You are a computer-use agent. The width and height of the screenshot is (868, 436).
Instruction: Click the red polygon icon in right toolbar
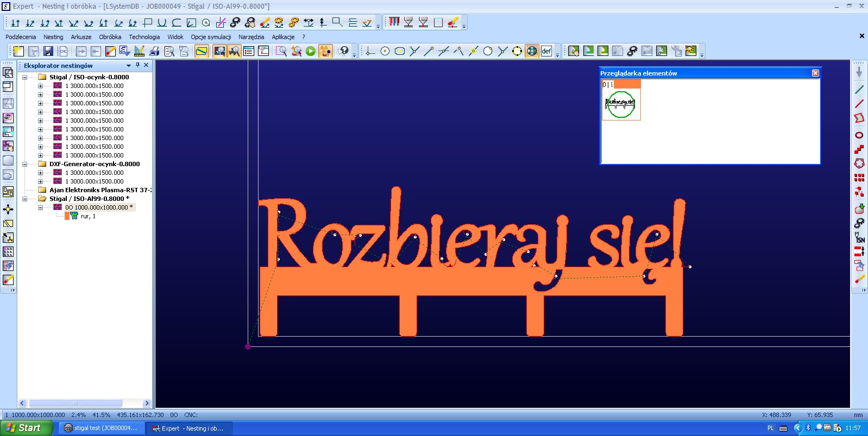tap(859, 118)
